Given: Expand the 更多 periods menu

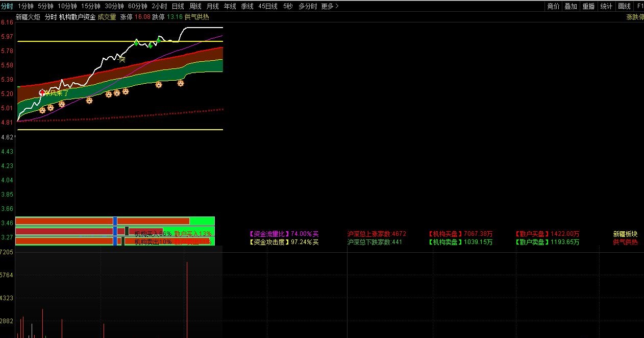Looking at the screenshot, I should coord(330,6).
